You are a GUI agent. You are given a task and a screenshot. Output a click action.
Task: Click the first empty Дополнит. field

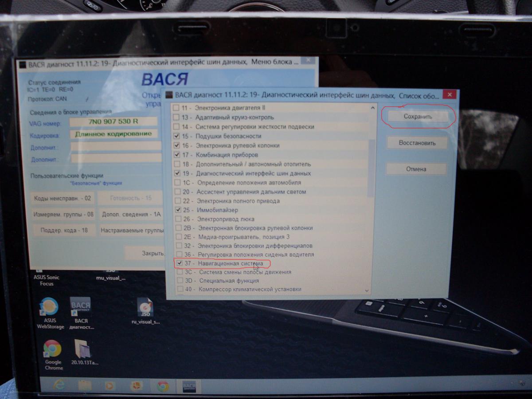(x=116, y=146)
